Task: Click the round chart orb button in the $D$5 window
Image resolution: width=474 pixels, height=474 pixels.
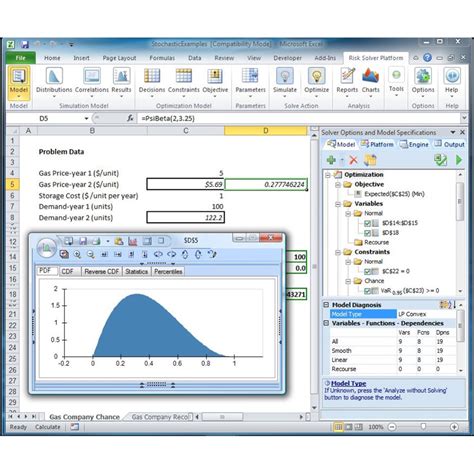Action: point(46,248)
